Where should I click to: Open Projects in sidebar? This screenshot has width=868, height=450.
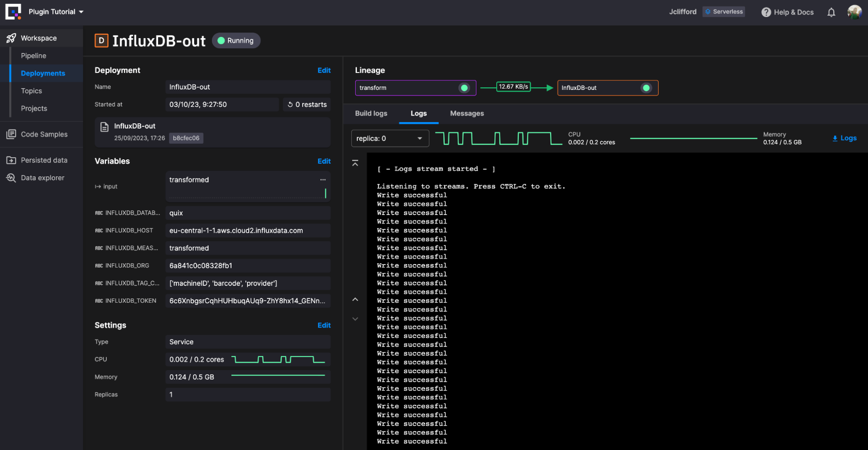(x=34, y=109)
